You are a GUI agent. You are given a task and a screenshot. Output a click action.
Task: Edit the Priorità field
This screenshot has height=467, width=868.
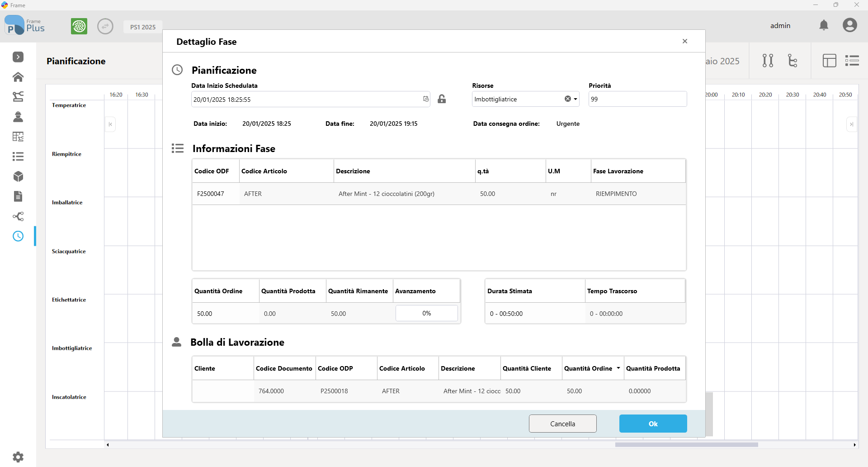pos(637,99)
